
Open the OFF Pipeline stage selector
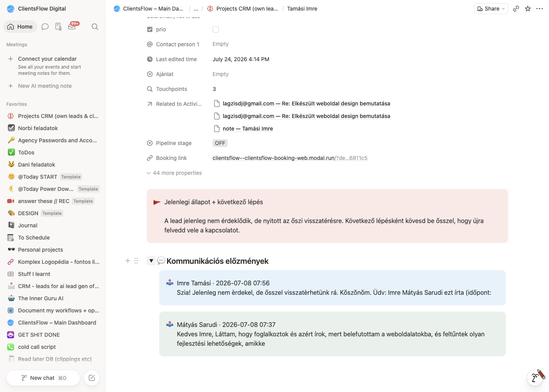[x=220, y=143]
